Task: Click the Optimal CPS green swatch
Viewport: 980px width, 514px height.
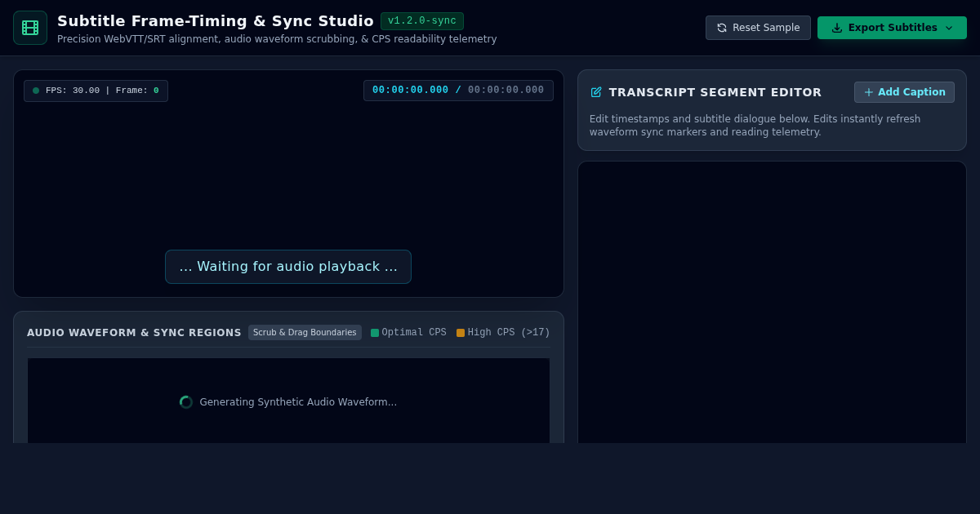Action: 375,333
